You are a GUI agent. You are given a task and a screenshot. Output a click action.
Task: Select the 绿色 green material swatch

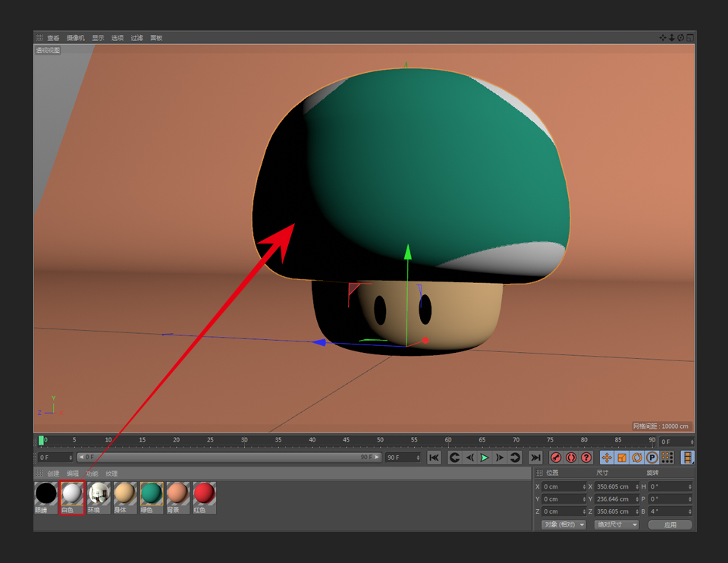point(152,494)
